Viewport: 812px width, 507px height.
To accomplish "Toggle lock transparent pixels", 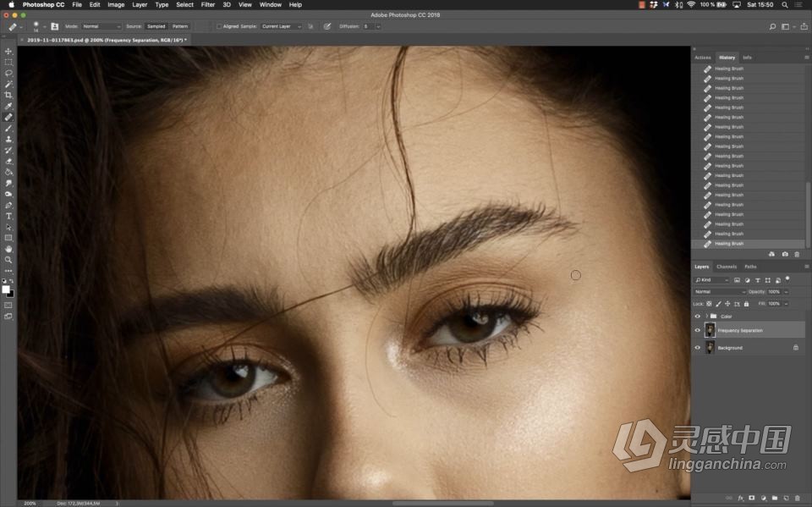I will point(709,304).
